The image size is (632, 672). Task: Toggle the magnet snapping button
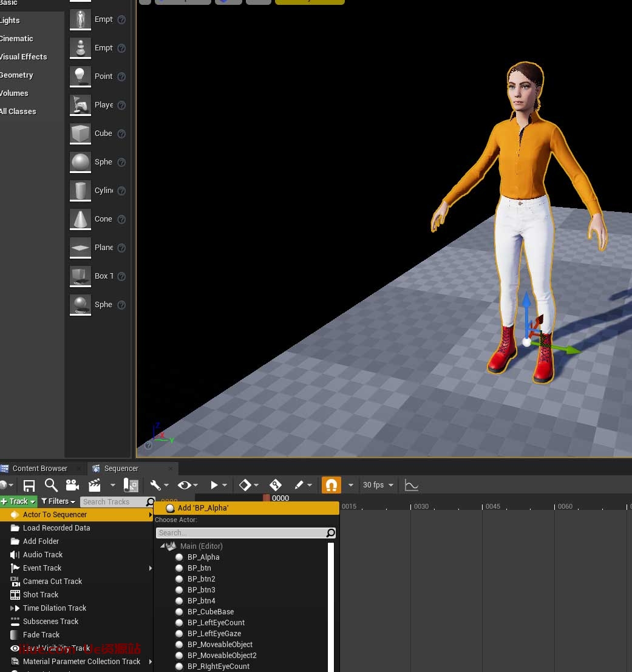point(331,485)
